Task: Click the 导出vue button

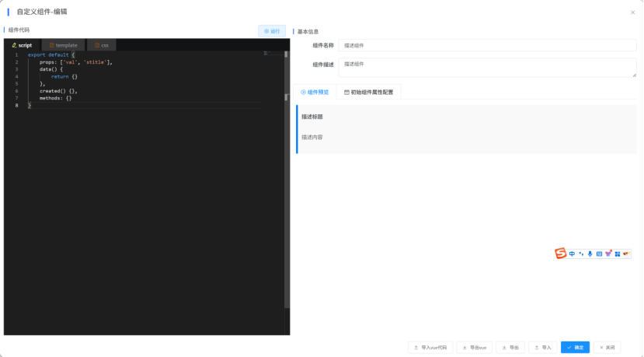Action: click(x=474, y=347)
